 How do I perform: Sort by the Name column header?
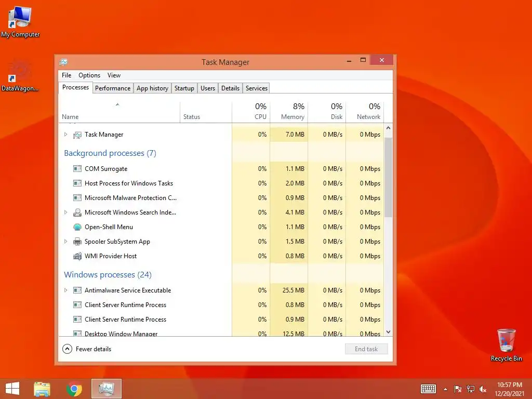pos(119,112)
